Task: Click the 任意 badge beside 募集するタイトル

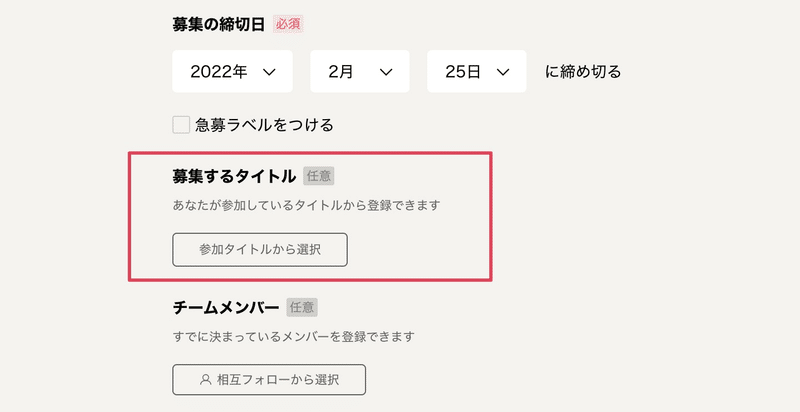Action: coord(319,176)
